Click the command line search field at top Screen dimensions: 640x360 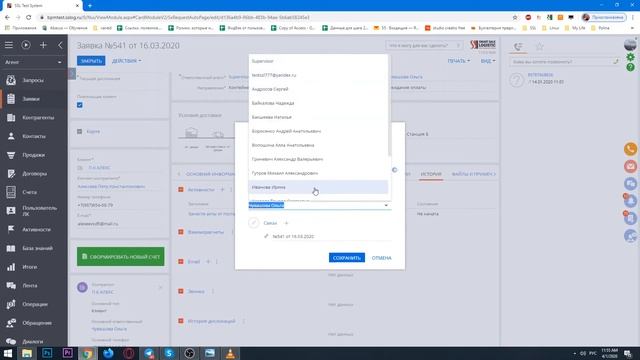[x=423, y=45]
